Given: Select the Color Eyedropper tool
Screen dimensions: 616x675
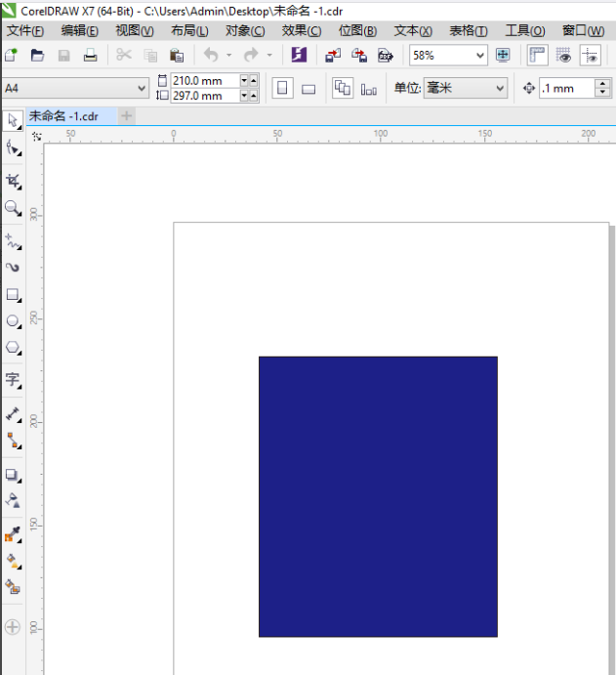Looking at the screenshot, I should (x=13, y=534).
